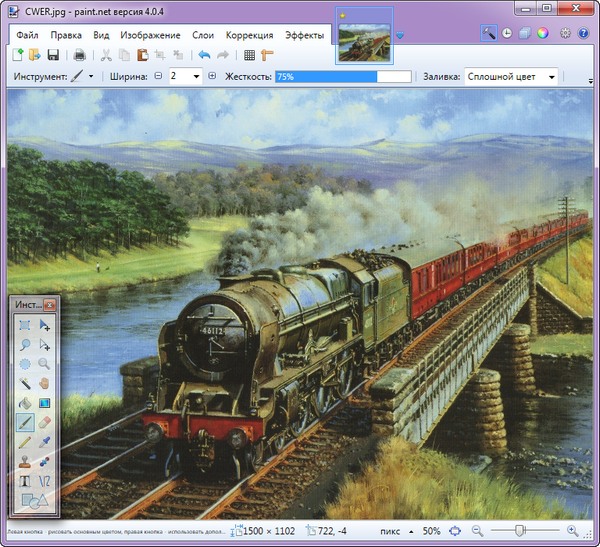
Task: Open the Коррекция menu
Action: (249, 35)
